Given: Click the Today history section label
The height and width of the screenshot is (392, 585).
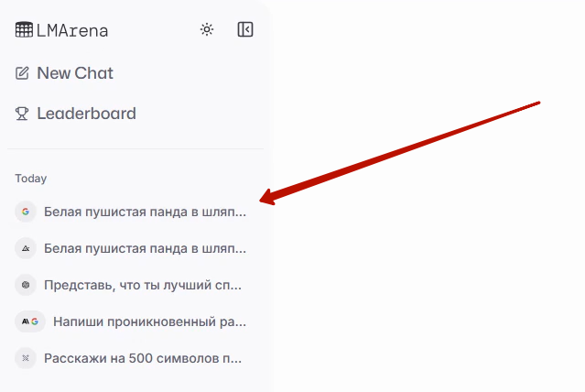Looking at the screenshot, I should click(x=31, y=179).
